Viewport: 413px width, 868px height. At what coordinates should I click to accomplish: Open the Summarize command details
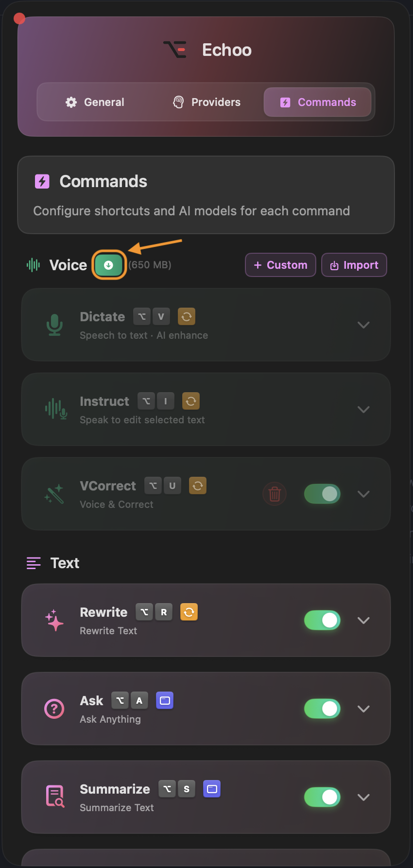[x=363, y=797]
